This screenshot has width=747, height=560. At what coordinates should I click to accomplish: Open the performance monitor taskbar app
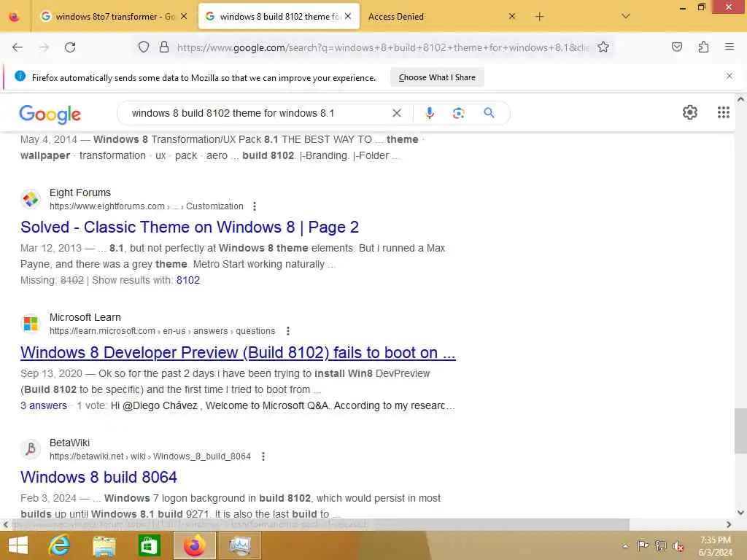[x=239, y=545]
